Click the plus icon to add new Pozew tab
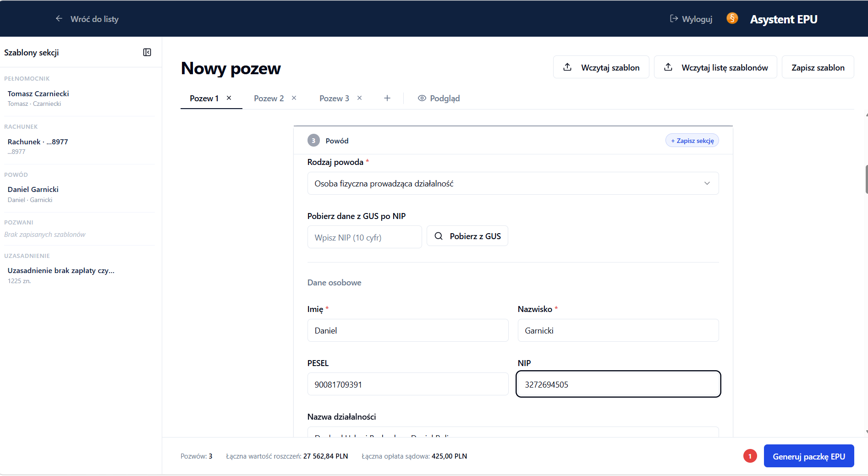The width and height of the screenshot is (868, 476). tap(387, 98)
